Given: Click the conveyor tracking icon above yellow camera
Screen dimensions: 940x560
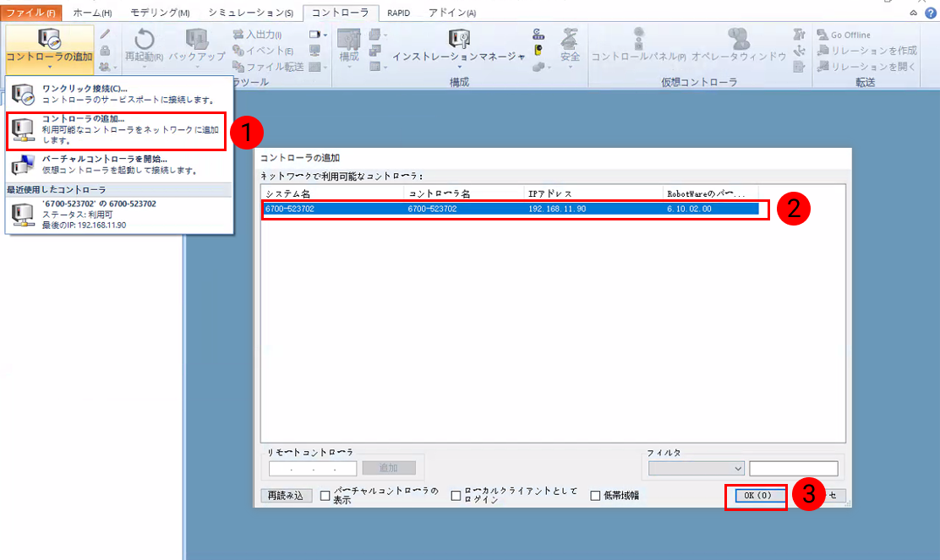Looking at the screenshot, I should (538, 34).
